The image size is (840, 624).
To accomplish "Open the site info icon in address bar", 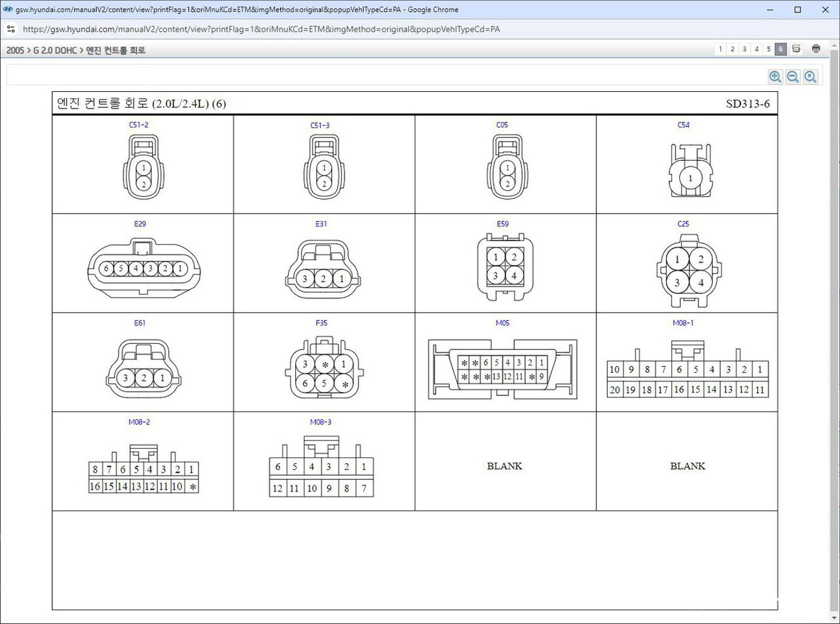I will click(x=11, y=29).
